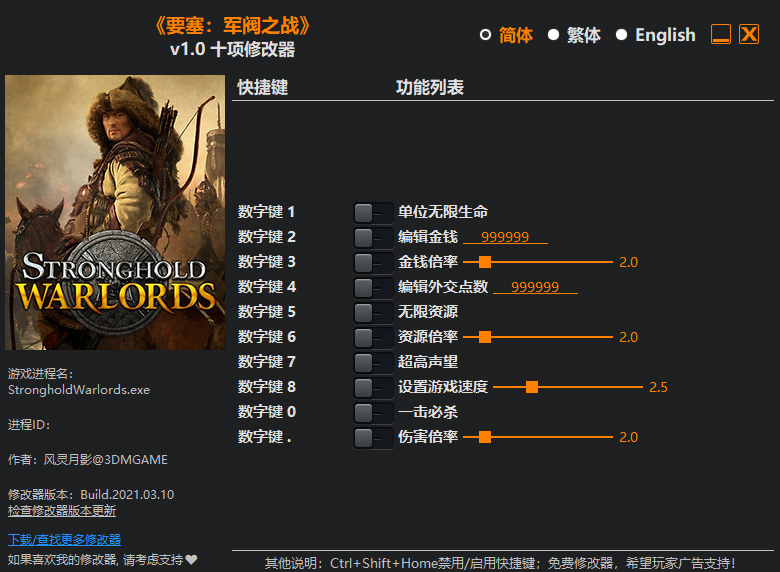Click the 金钱倍率 slider handle
This screenshot has height=572, width=780.
485,262
